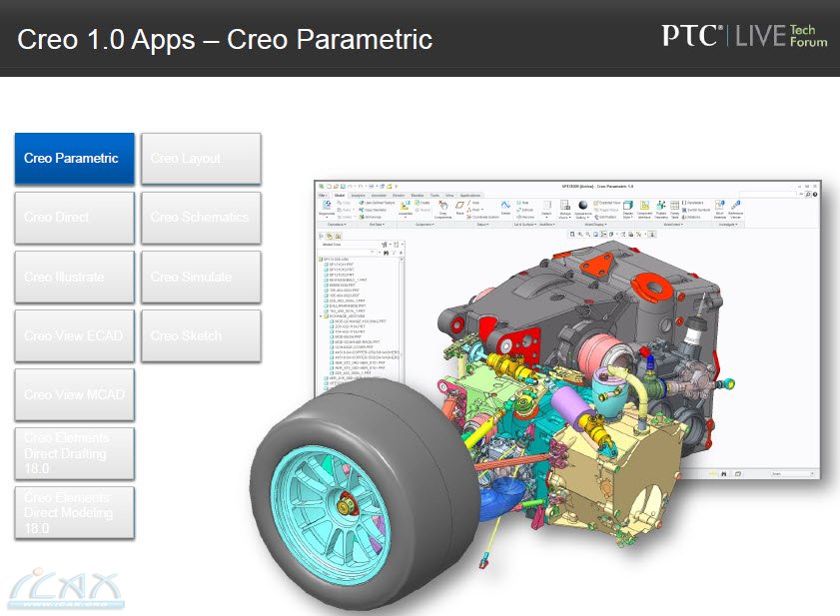Screen dimensions: 840x616
Task: Open the Creo Layout app tile
Action: click(x=201, y=159)
